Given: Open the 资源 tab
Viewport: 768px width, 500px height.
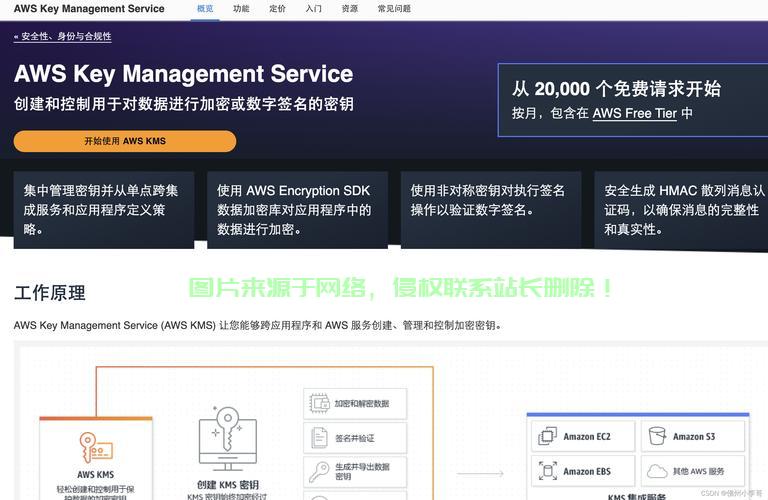Looking at the screenshot, I should [x=349, y=9].
